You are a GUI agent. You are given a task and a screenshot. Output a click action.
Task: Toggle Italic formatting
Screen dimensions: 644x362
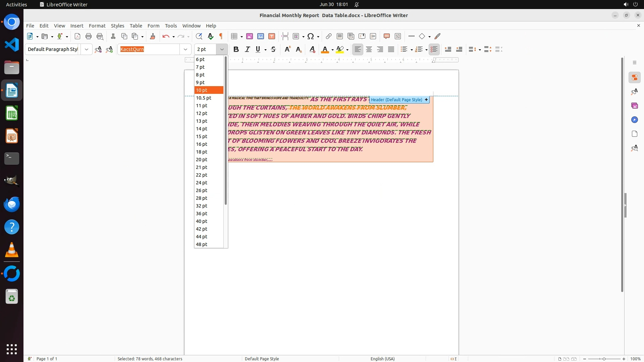[247, 49]
